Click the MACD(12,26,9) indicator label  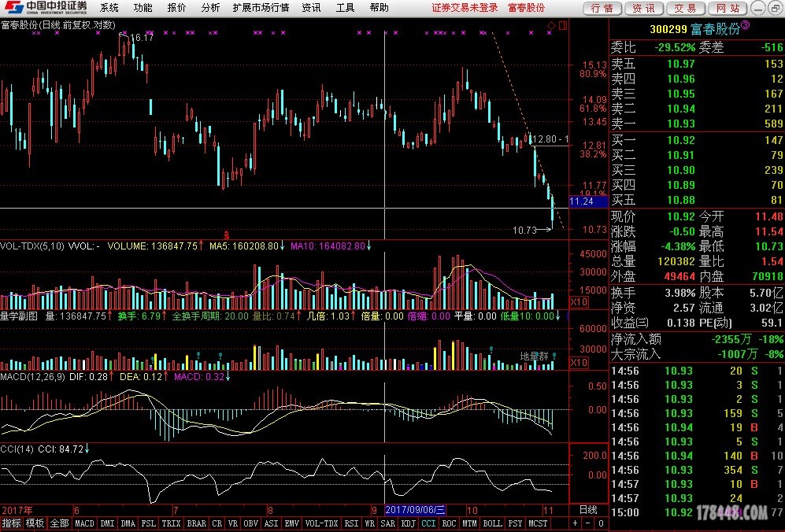tap(32, 377)
